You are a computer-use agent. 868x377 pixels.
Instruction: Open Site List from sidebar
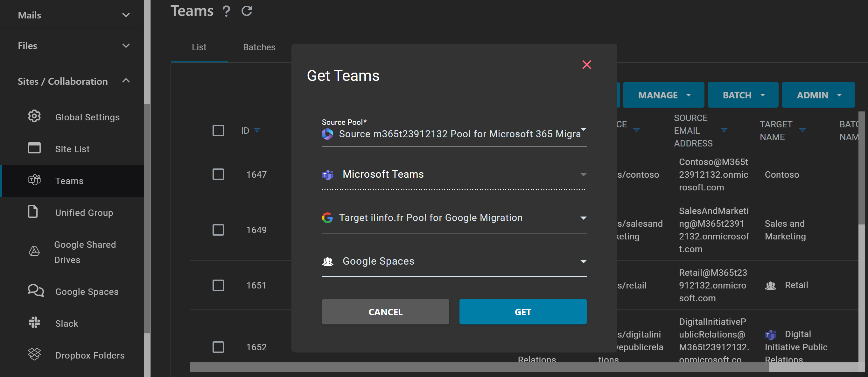click(72, 149)
